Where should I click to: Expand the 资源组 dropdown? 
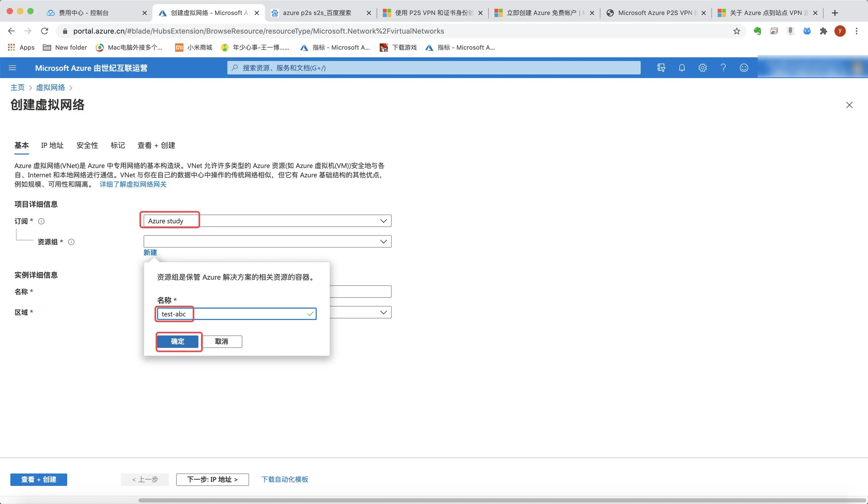[x=383, y=242]
